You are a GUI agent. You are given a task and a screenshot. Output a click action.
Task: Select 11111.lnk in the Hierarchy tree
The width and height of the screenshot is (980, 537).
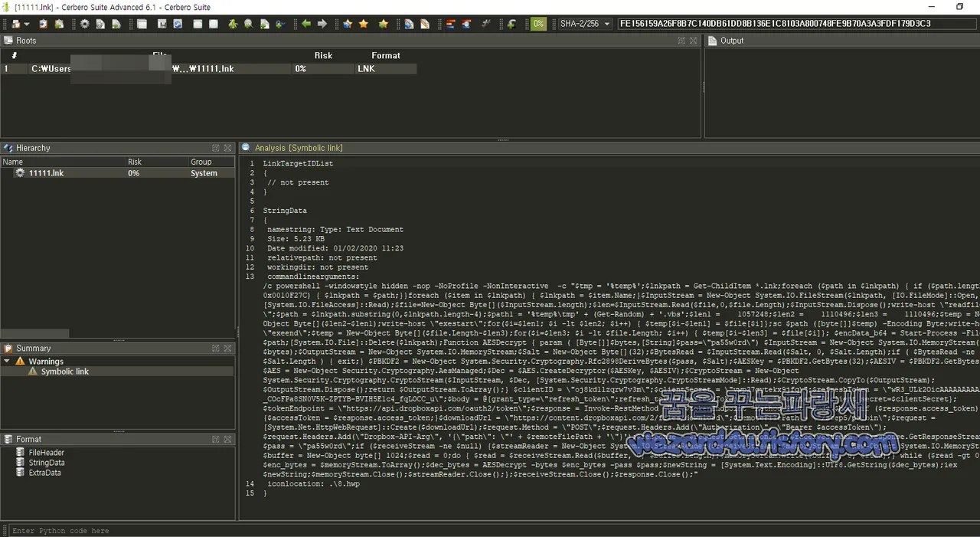point(46,173)
